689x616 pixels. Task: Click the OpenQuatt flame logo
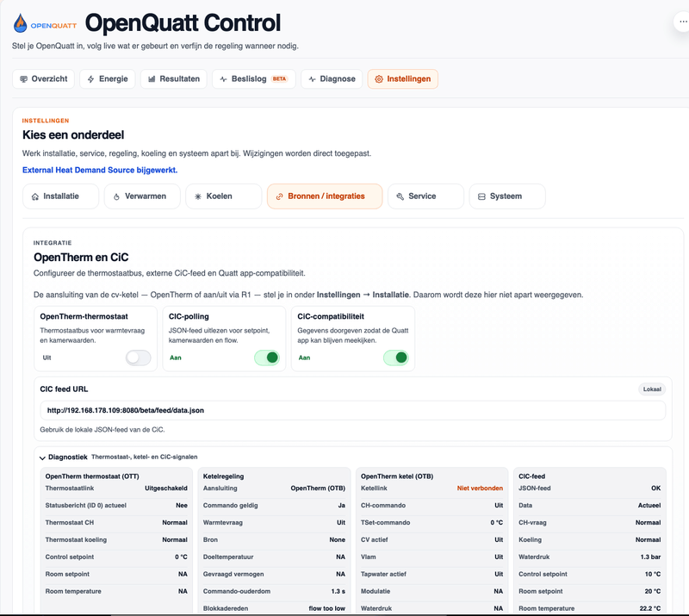(x=20, y=23)
